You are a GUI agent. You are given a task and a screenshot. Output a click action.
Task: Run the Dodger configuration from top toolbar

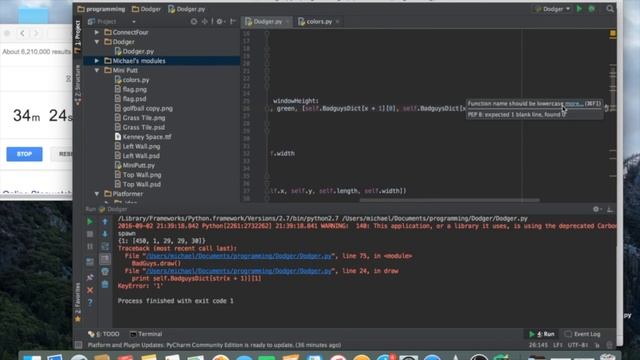(579, 9)
